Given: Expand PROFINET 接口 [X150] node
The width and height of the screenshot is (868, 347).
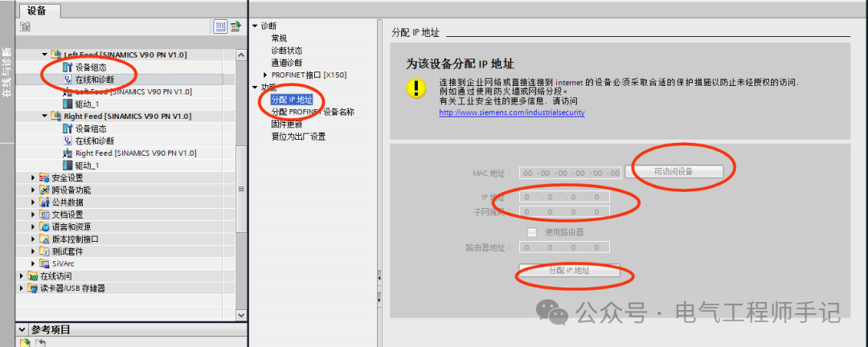Looking at the screenshot, I should click(x=265, y=75).
